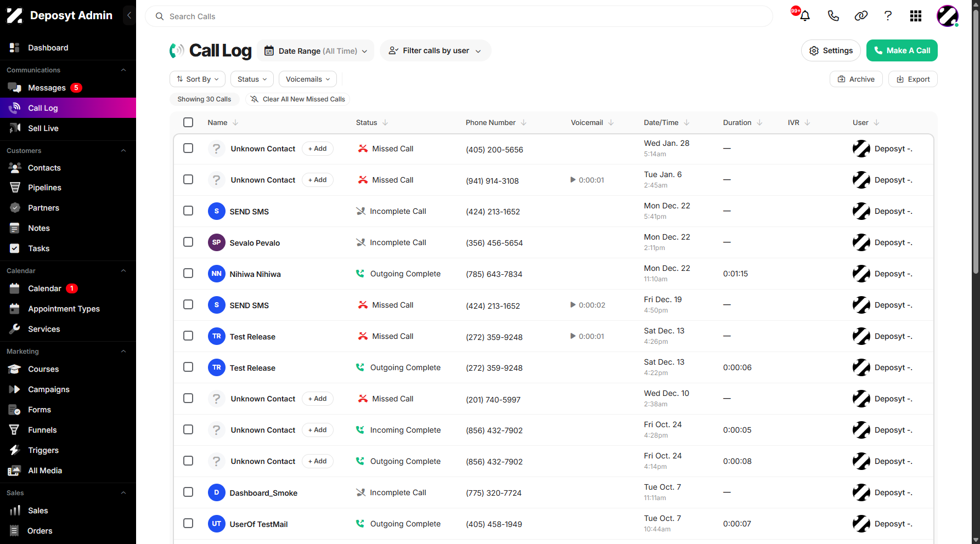Screen dimensions: 980x544
Task: Open the Status filter dropdown
Action: (x=252, y=79)
